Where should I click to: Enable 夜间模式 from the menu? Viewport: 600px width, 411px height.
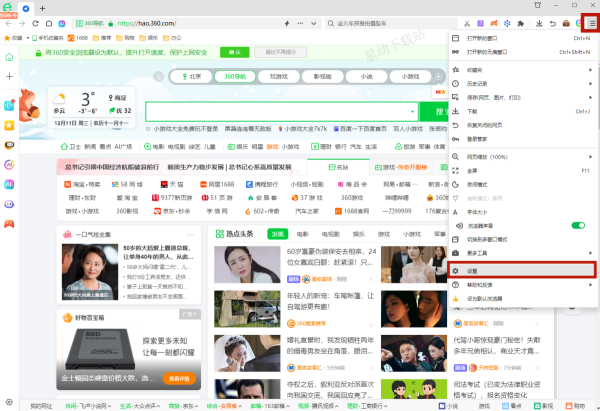(x=523, y=184)
